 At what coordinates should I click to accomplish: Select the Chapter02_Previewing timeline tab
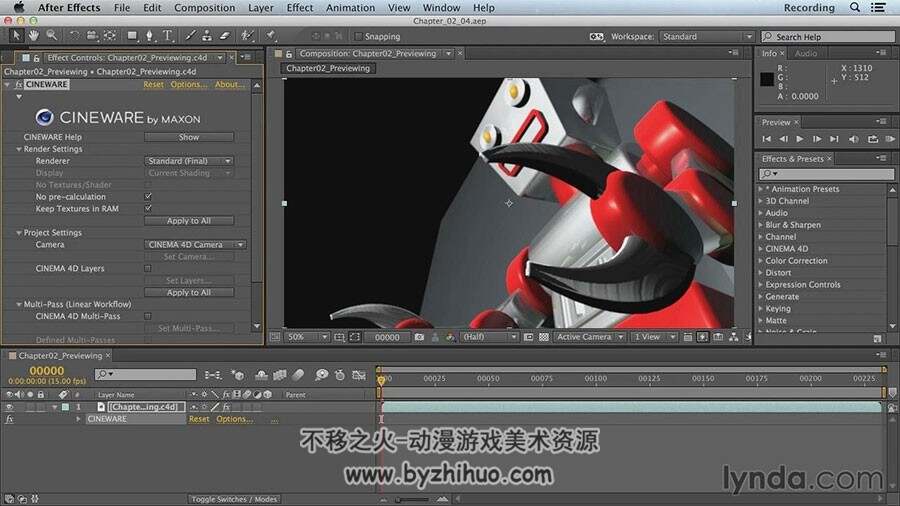(60, 356)
